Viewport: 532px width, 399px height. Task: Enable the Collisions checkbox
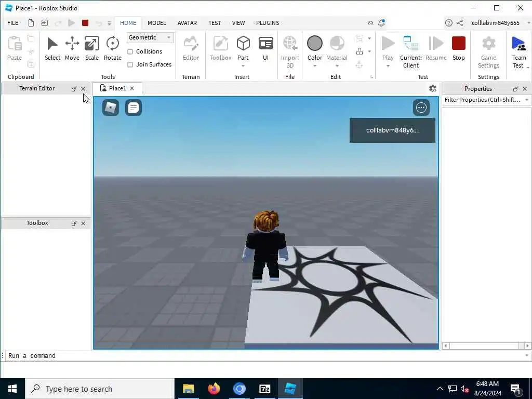tap(130, 51)
